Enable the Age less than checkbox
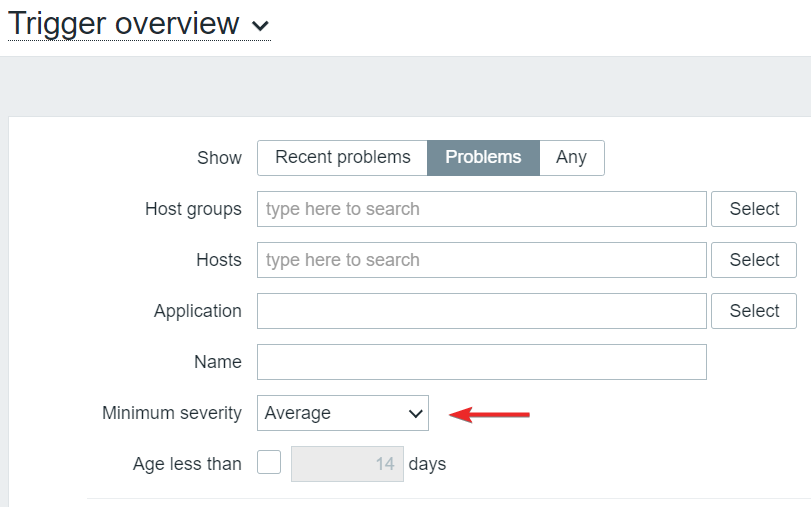This screenshot has height=507, width=811. point(269,463)
